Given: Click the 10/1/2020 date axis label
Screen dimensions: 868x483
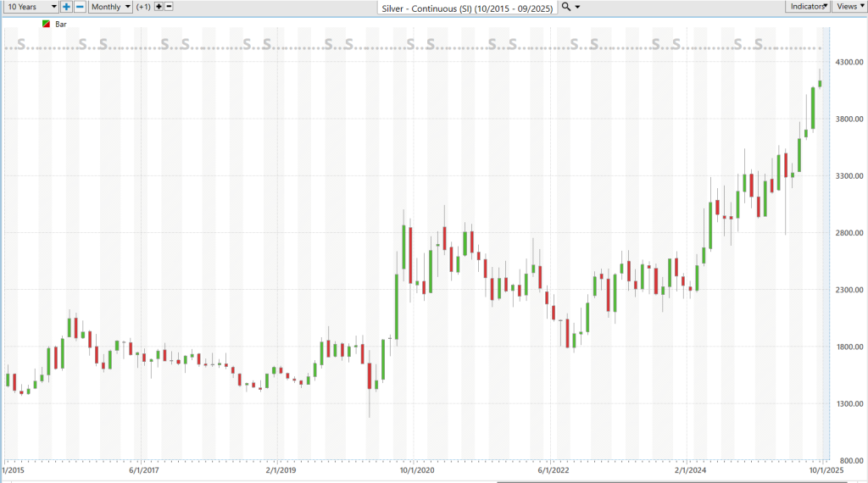Looking at the screenshot, I should (417, 469).
